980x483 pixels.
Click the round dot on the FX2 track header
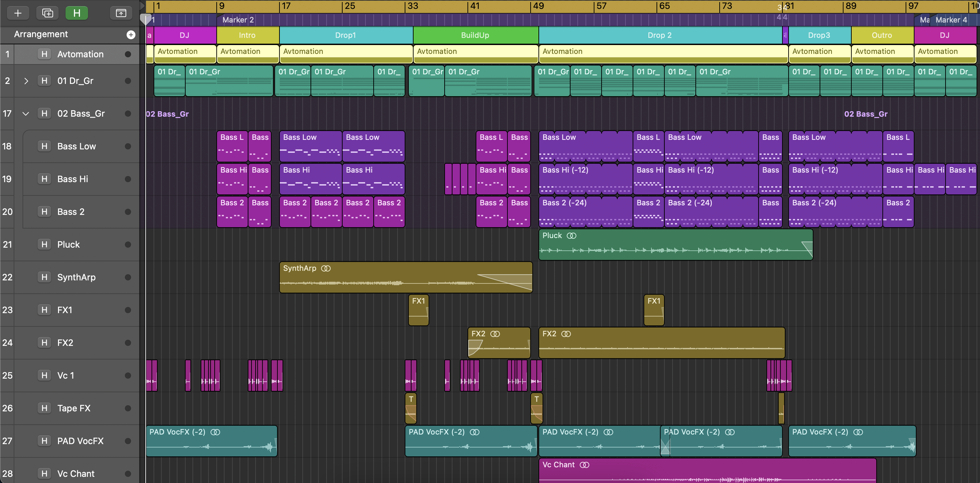pyautogui.click(x=128, y=343)
